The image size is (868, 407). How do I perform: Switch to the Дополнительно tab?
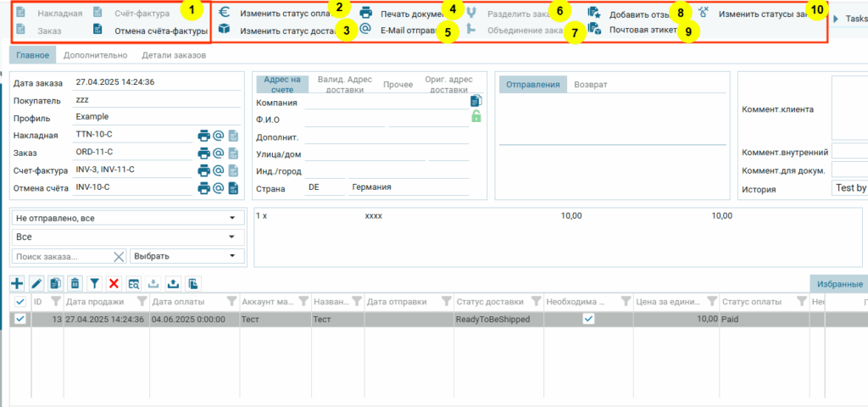[96, 55]
